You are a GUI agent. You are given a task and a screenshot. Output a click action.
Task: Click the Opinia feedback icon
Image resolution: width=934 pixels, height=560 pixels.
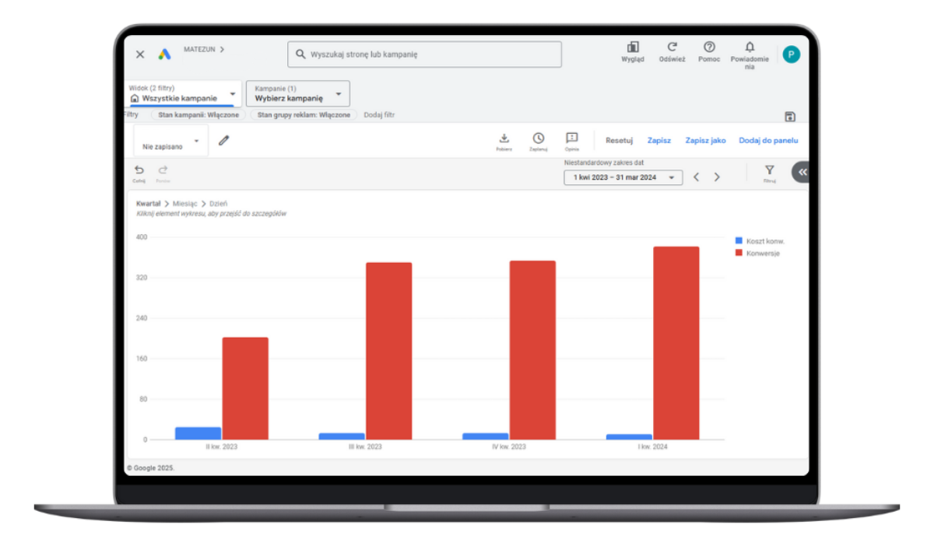pyautogui.click(x=572, y=138)
